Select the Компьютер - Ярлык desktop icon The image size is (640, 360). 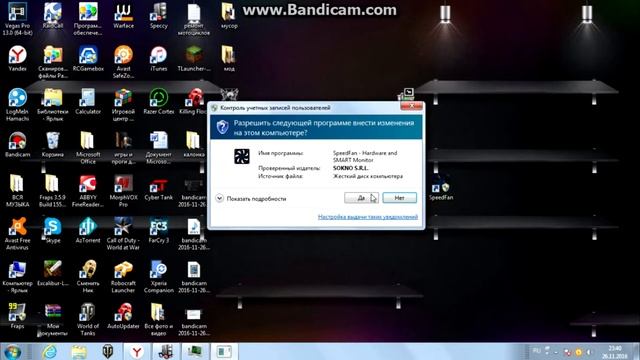tap(17, 276)
